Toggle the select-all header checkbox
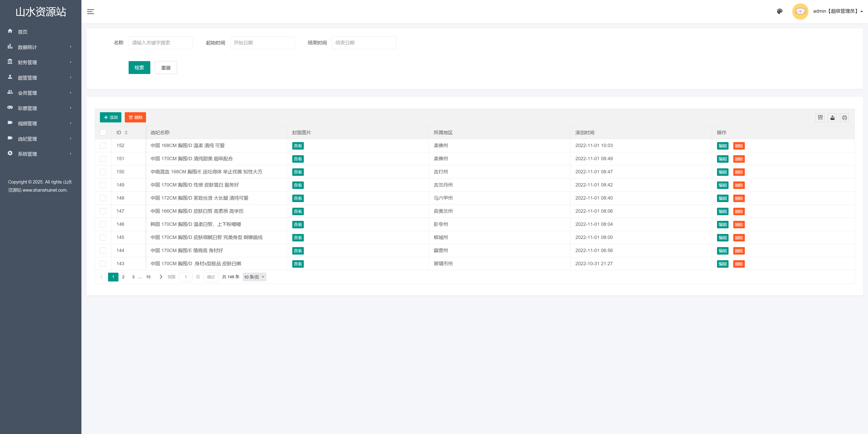868x434 pixels. pyautogui.click(x=103, y=133)
